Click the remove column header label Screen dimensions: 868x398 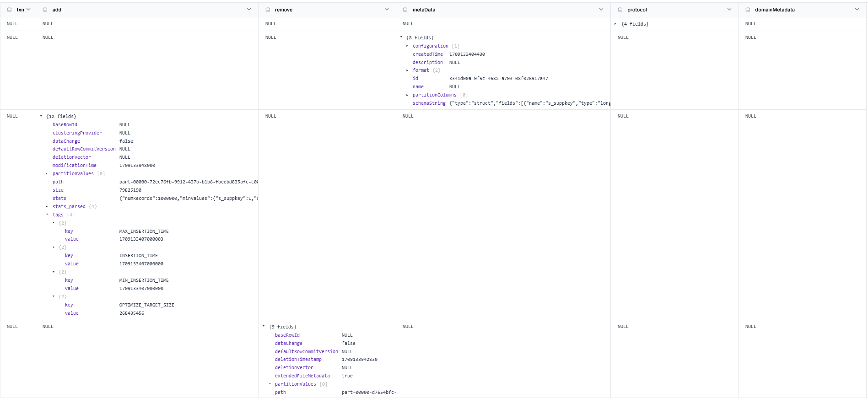284,10
